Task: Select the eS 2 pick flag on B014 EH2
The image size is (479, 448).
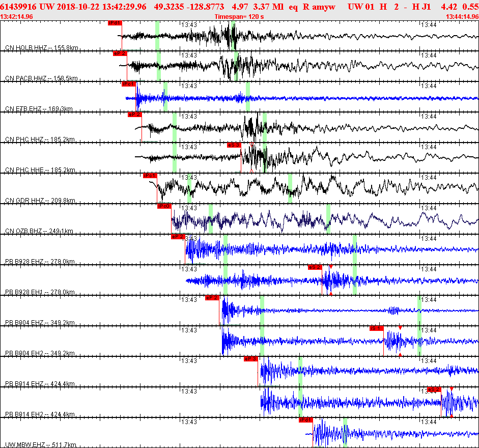Action: pos(434,389)
